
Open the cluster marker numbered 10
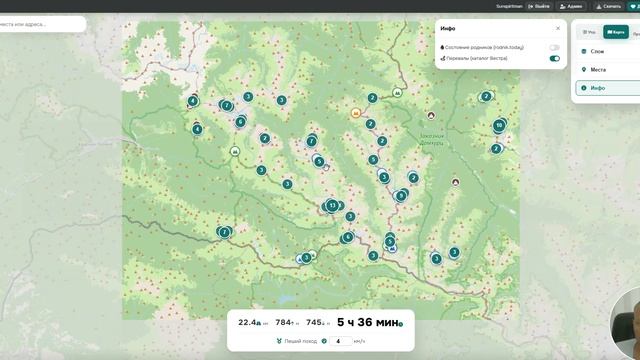(499, 125)
